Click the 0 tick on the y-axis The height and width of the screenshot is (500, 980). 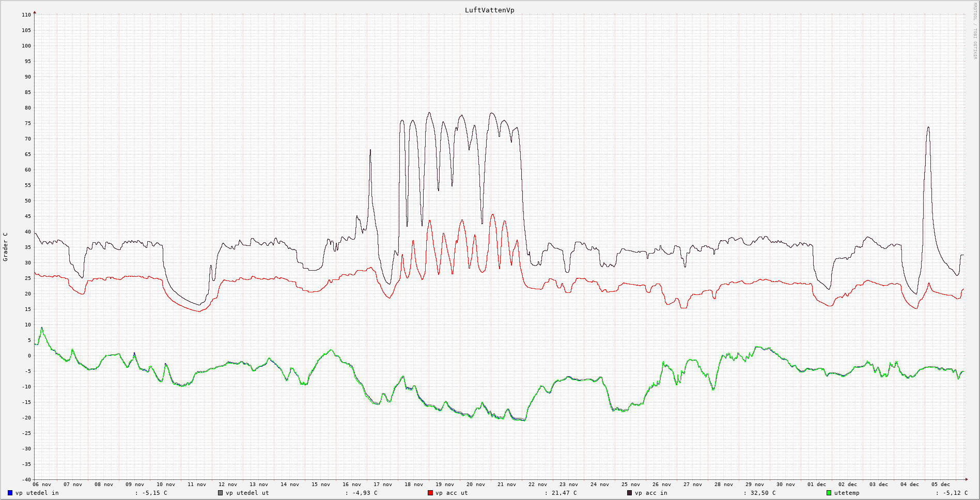(x=29, y=356)
